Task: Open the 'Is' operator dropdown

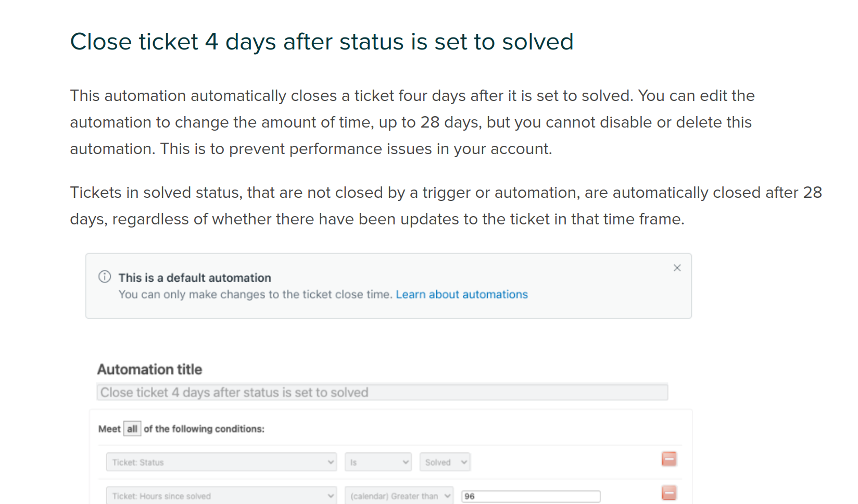Action: pos(378,462)
